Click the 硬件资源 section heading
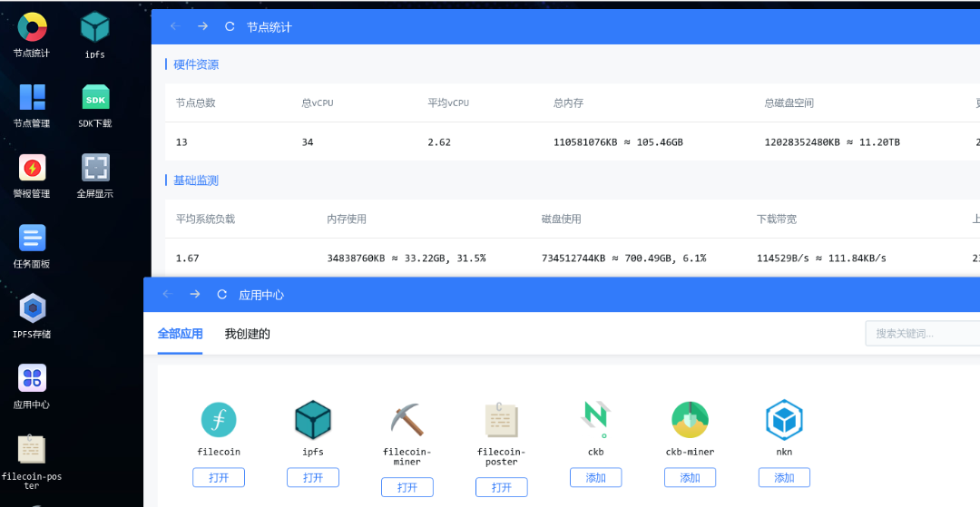 [196, 64]
